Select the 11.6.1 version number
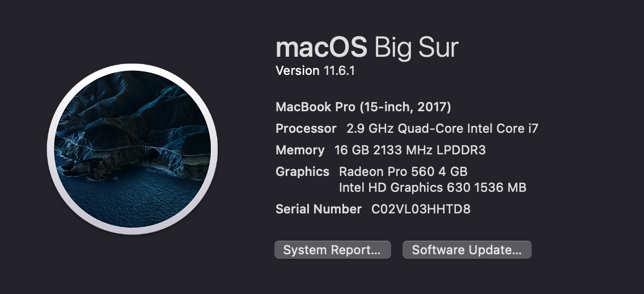The image size is (644, 294). pyautogui.click(x=340, y=71)
